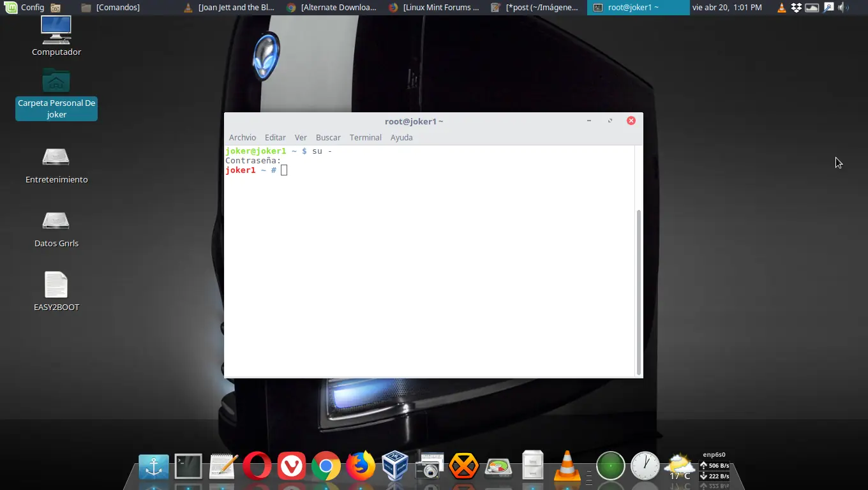
Task: Open the Editar menu in terminal
Action: [x=275, y=138]
